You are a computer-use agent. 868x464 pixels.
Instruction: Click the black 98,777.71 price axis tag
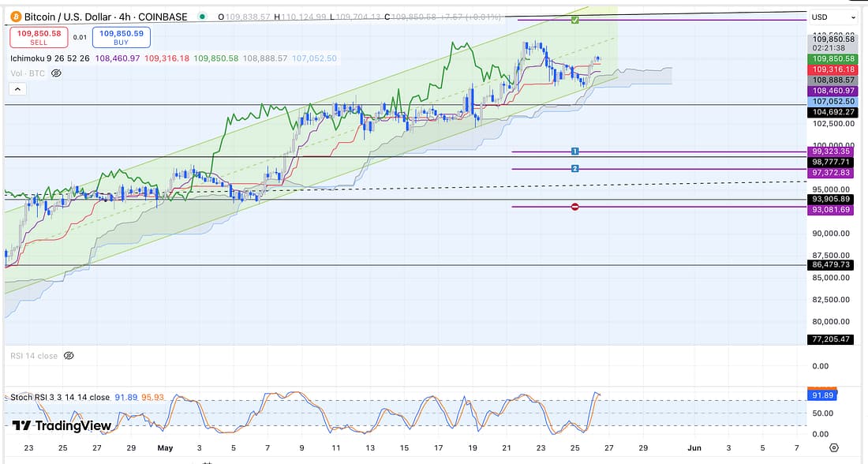click(x=830, y=162)
